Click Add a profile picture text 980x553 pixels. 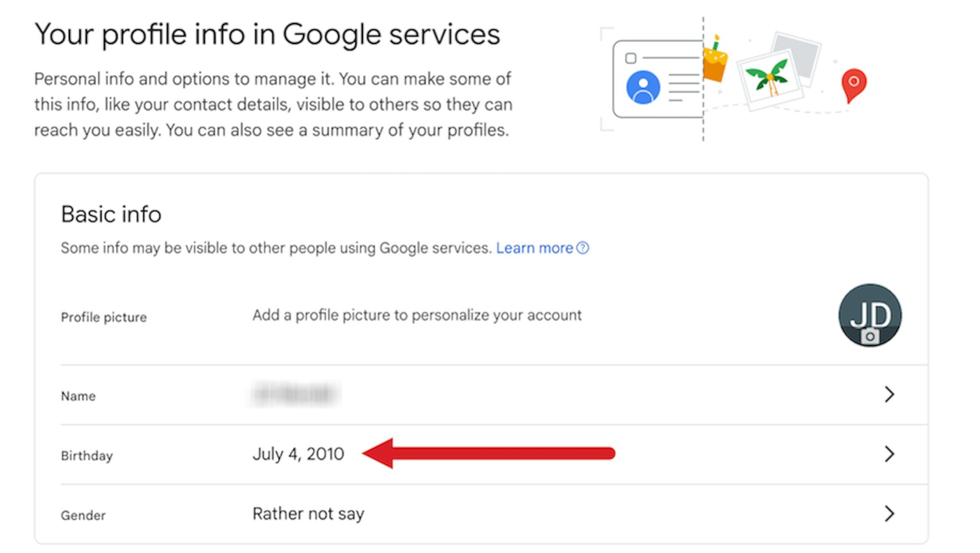(417, 316)
